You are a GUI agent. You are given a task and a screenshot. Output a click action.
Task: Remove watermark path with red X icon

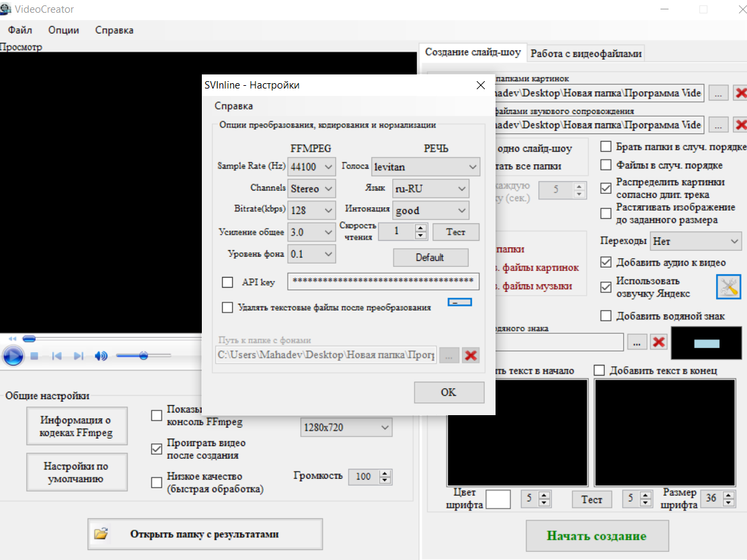(x=658, y=342)
